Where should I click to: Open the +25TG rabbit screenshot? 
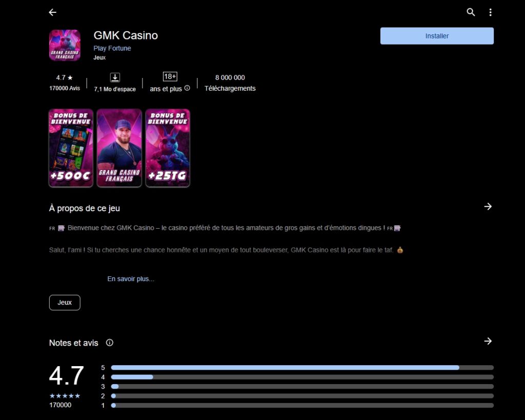(x=168, y=148)
